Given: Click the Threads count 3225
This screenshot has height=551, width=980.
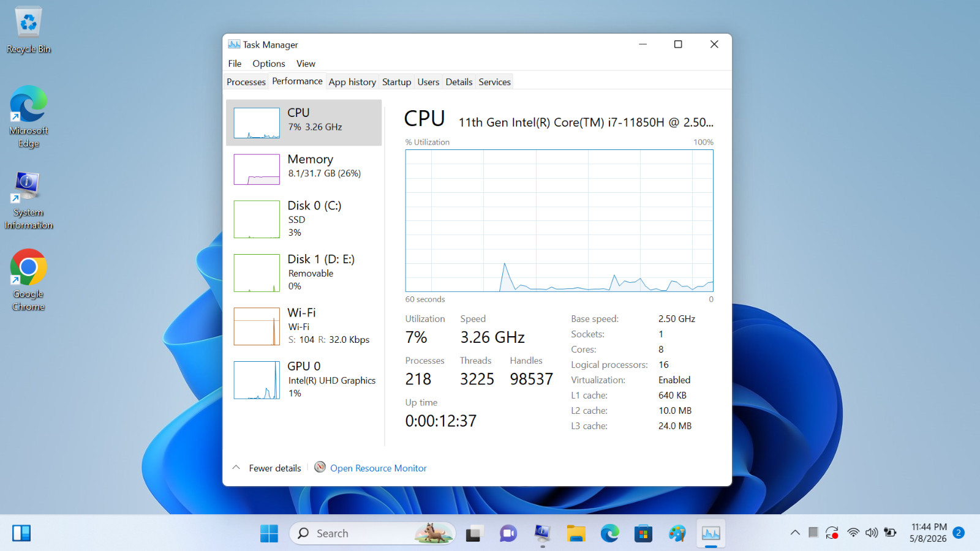Looking at the screenshot, I should (477, 379).
